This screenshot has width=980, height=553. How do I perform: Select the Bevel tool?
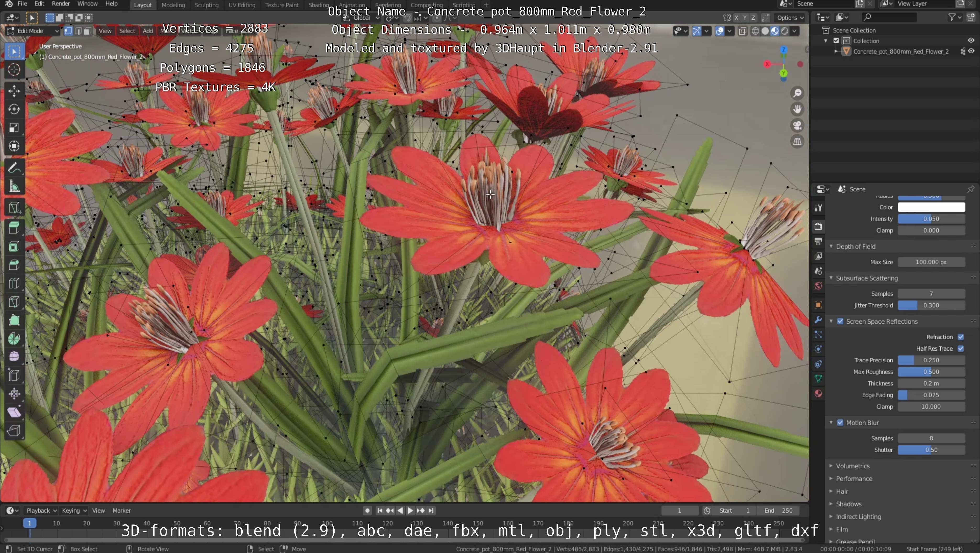click(14, 265)
